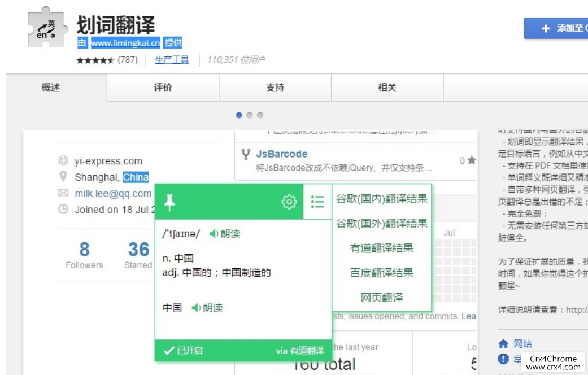Click milk.lee@qq.com email link

pos(113,194)
